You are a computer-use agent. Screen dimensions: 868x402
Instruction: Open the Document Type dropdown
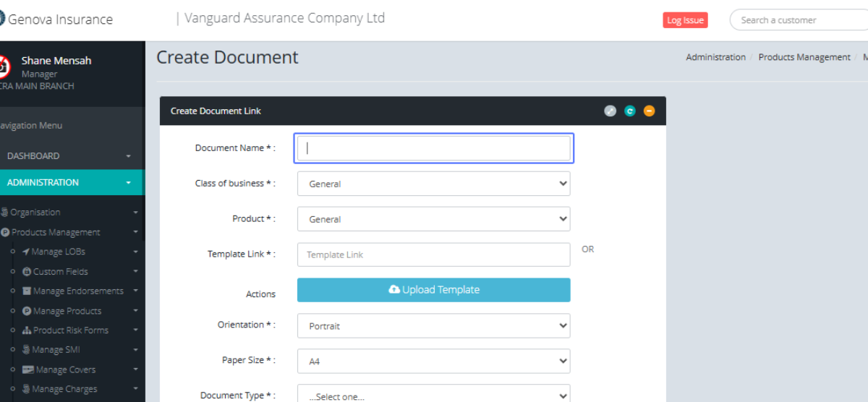[433, 395]
